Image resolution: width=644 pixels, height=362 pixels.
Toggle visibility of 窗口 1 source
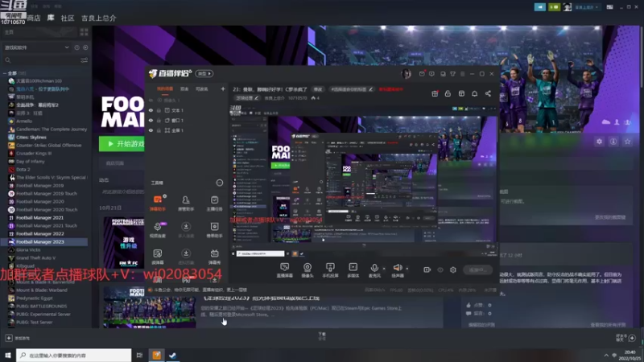point(151,120)
